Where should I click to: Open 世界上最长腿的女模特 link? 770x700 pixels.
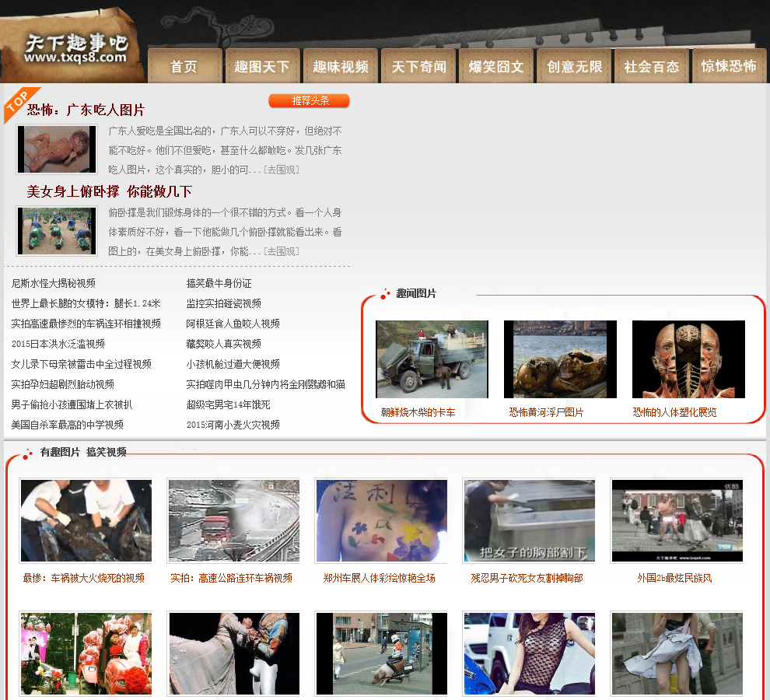[86, 303]
